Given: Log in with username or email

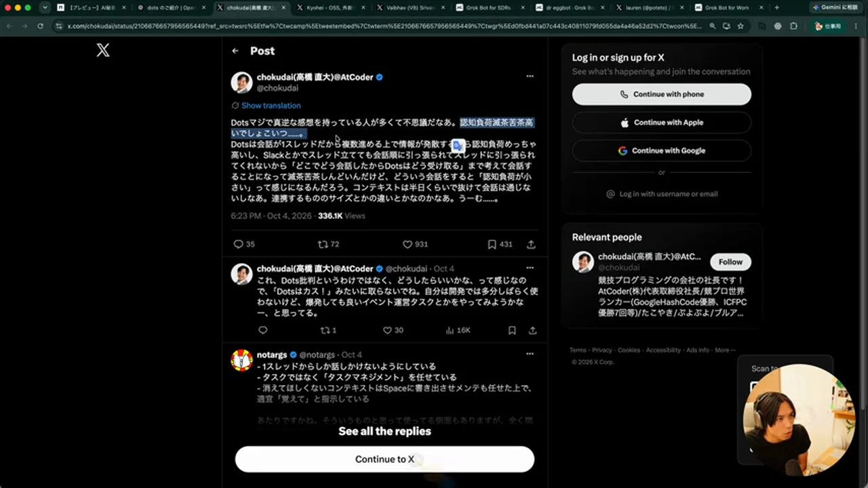Looking at the screenshot, I should (x=661, y=194).
